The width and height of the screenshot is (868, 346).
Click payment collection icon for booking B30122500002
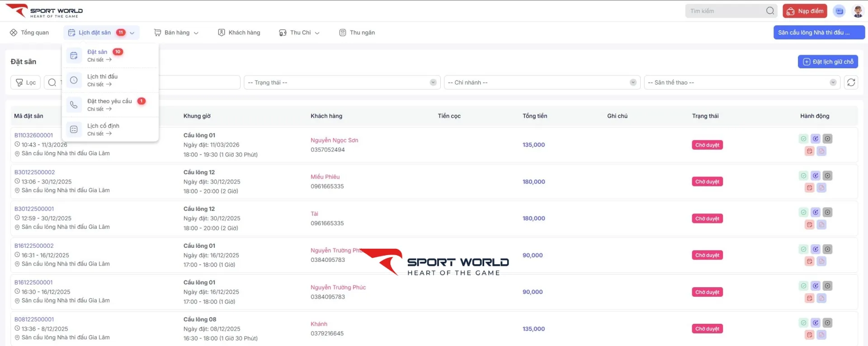[815, 176]
